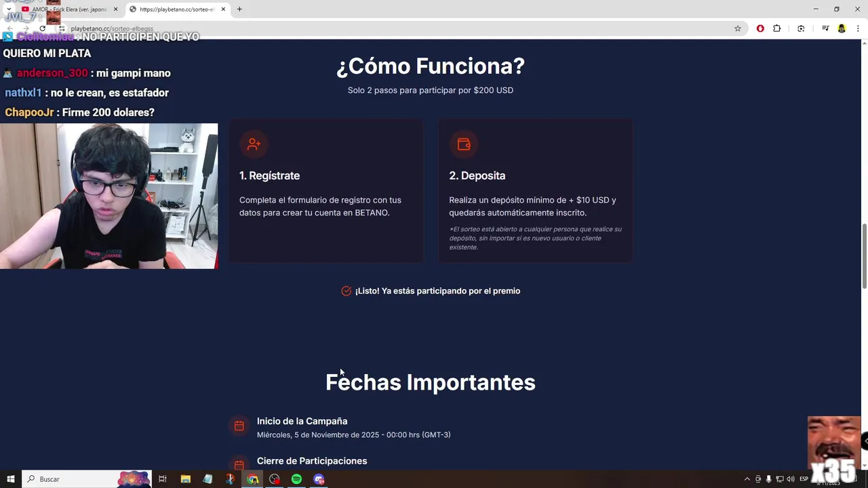Open Spotify on the taskbar
868x488 pixels.
point(296,479)
